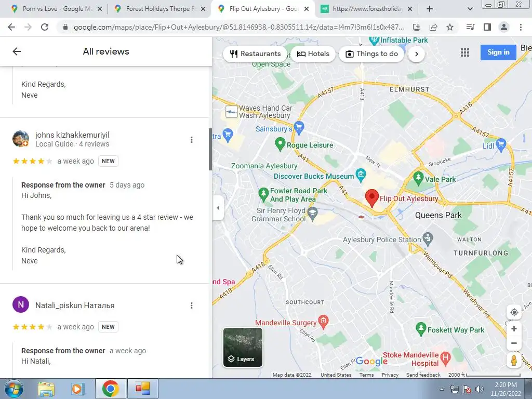Click Discover Bucks Museum marker
This screenshot has width=532, height=399.
(x=361, y=175)
